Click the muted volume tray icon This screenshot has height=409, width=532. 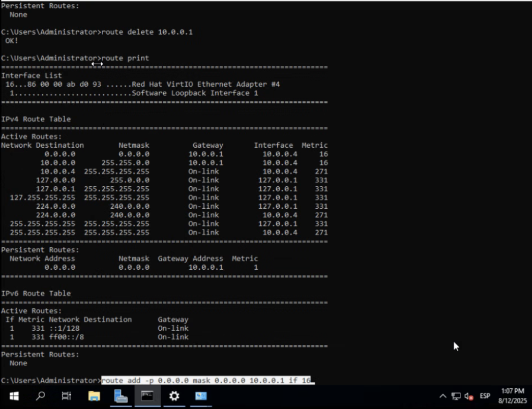[469, 396]
